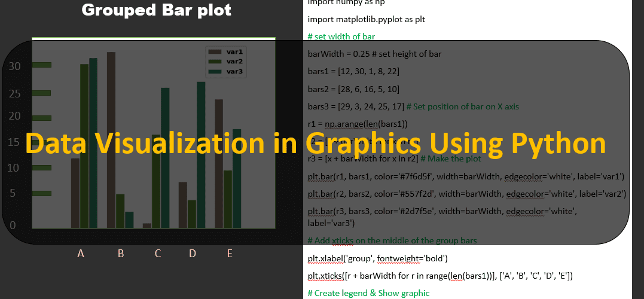Click the "# Set position of bar on X axis" comment
Image resolution: width=644 pixels, height=299 pixels.
click(462, 107)
